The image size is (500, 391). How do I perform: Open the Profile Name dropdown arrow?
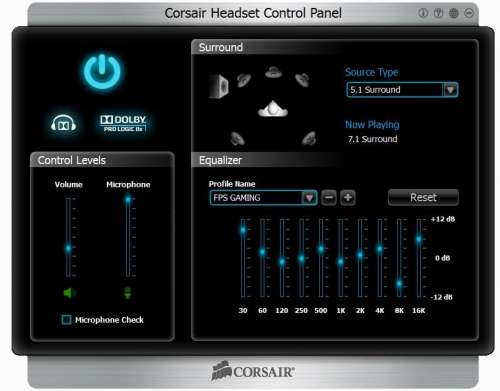pos(309,198)
